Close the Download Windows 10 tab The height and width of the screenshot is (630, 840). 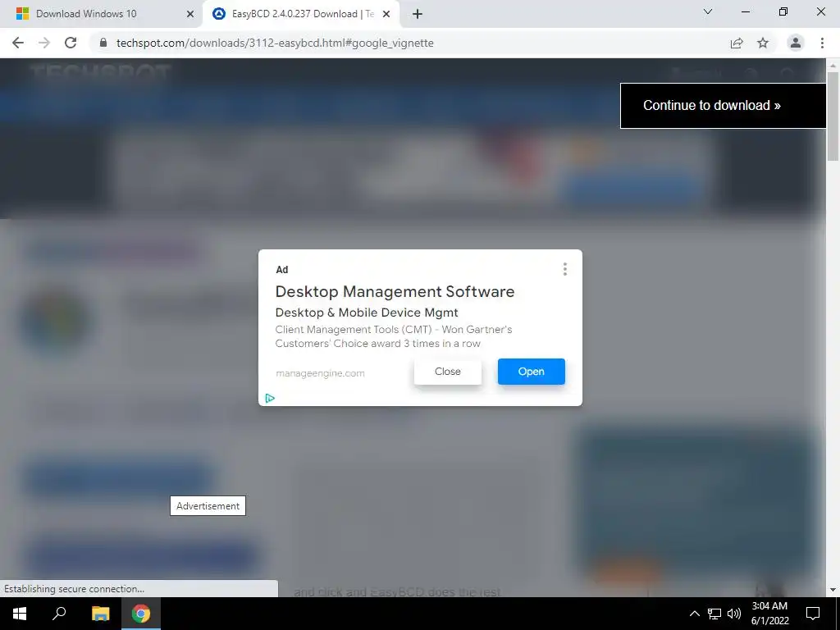[190, 14]
